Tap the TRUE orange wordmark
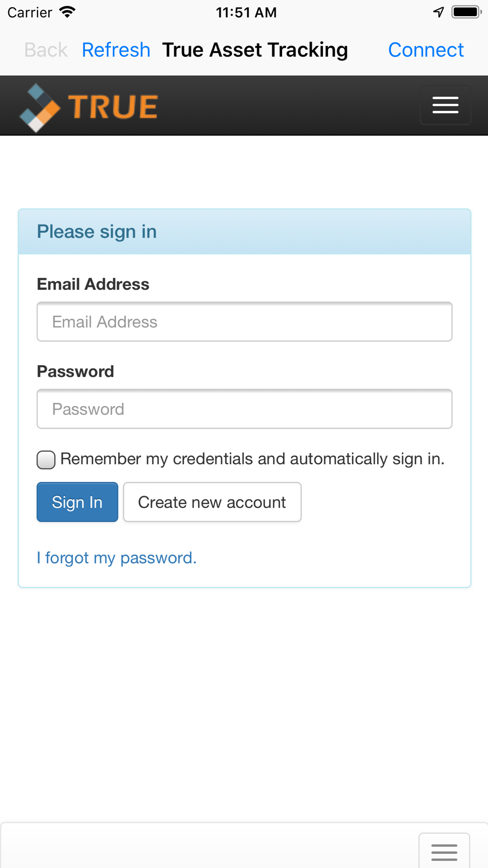Image resolution: width=488 pixels, height=868 pixels. [x=113, y=107]
